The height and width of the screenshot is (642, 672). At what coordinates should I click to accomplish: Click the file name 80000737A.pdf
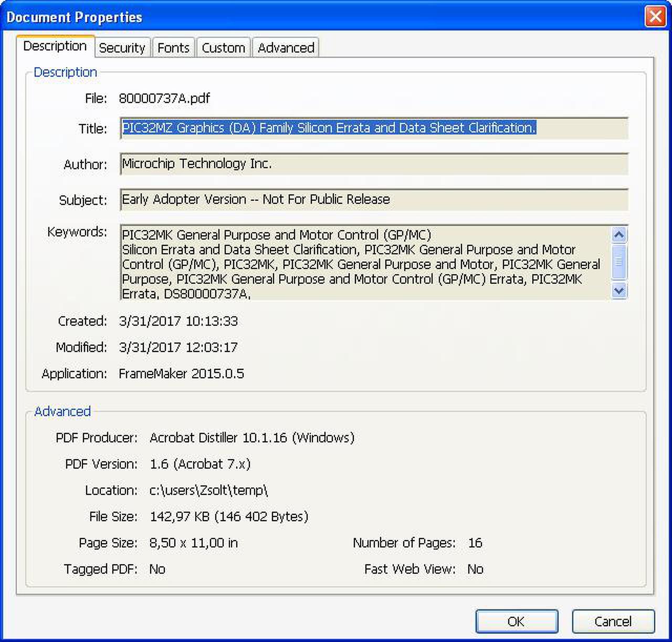164,98
